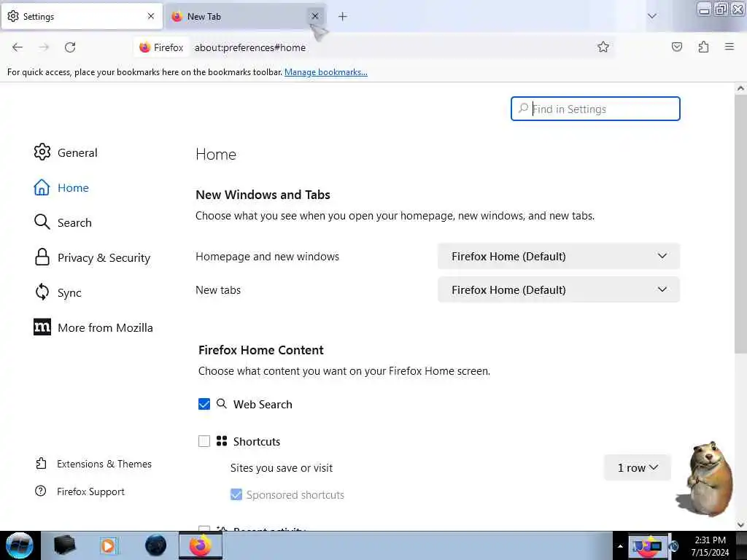Click the forward navigation arrow

pos(44,47)
